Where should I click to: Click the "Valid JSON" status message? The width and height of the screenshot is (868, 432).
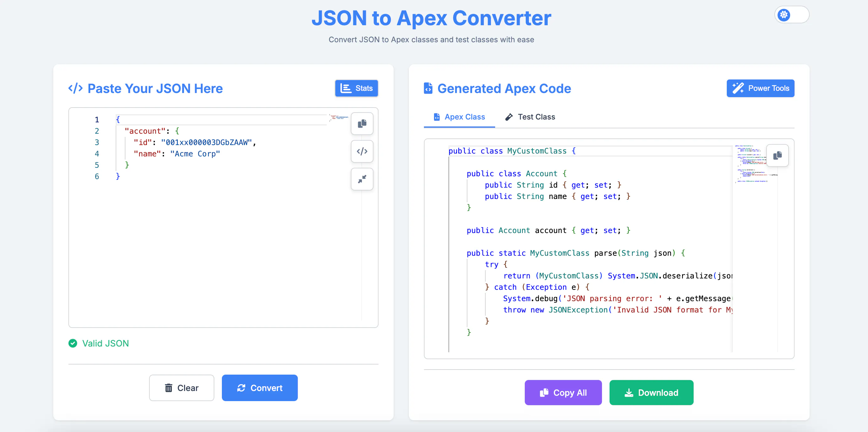pos(99,343)
